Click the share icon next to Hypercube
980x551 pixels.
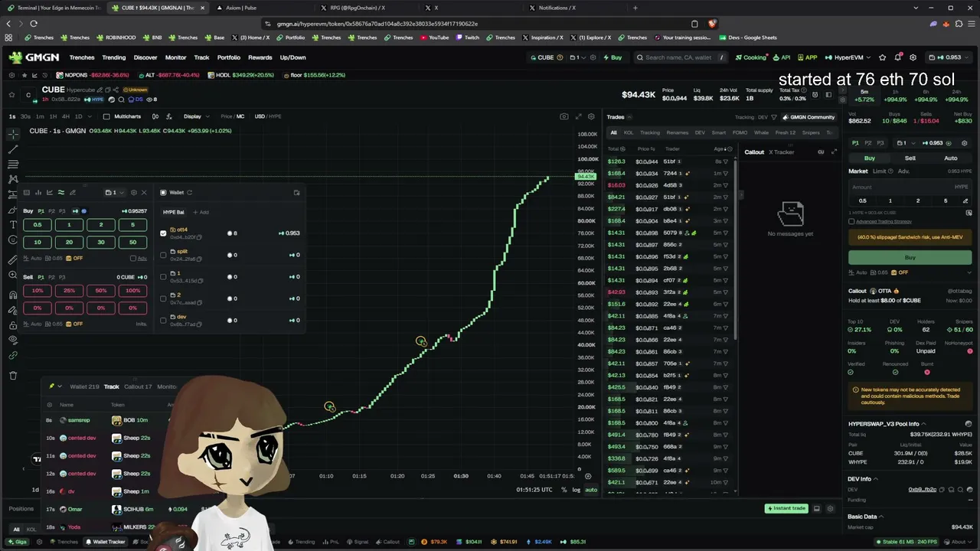tap(116, 90)
